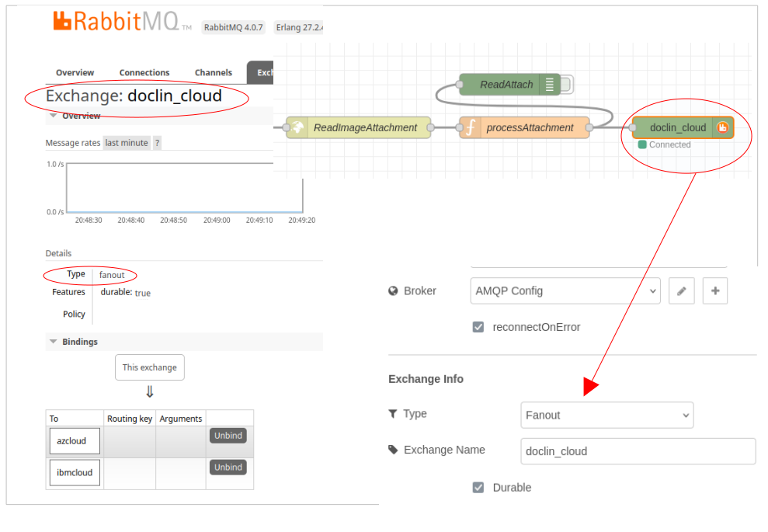Image resolution: width=768 pixels, height=532 pixels.
Task: Add a new broker with plus icon
Action: click(715, 291)
